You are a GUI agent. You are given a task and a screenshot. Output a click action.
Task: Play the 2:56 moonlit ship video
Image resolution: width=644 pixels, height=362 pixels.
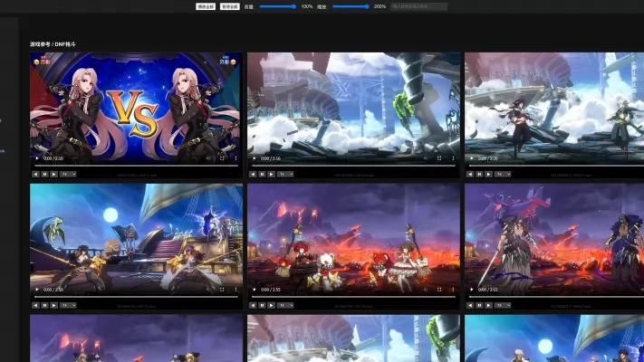[37, 290]
